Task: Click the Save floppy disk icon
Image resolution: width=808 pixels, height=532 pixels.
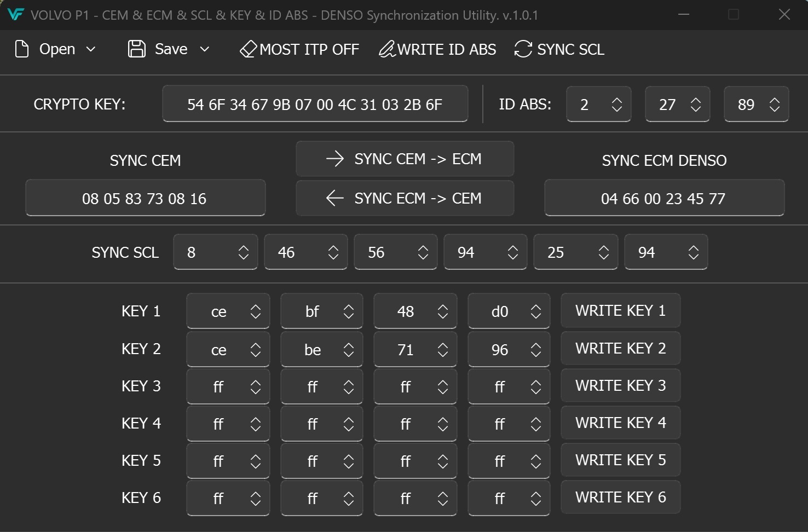Action: pyautogui.click(x=137, y=49)
